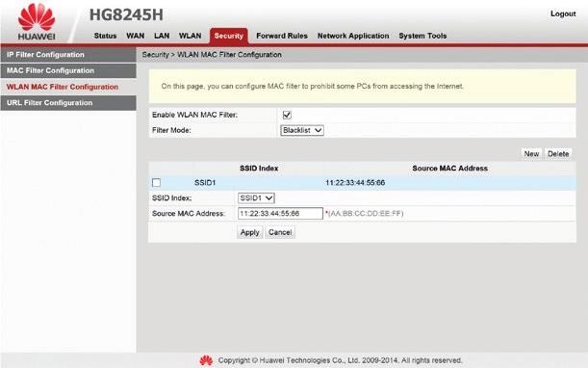Select WLAN MAC Filter Configuration in sidebar
The image size is (588, 368).
click(68, 87)
